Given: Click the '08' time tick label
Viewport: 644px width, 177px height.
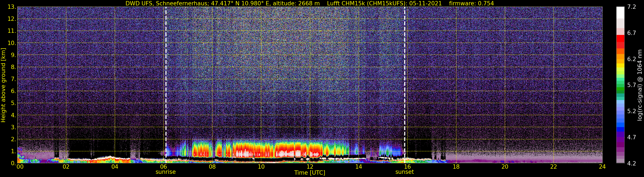Looking at the screenshot, I should coord(212,167).
